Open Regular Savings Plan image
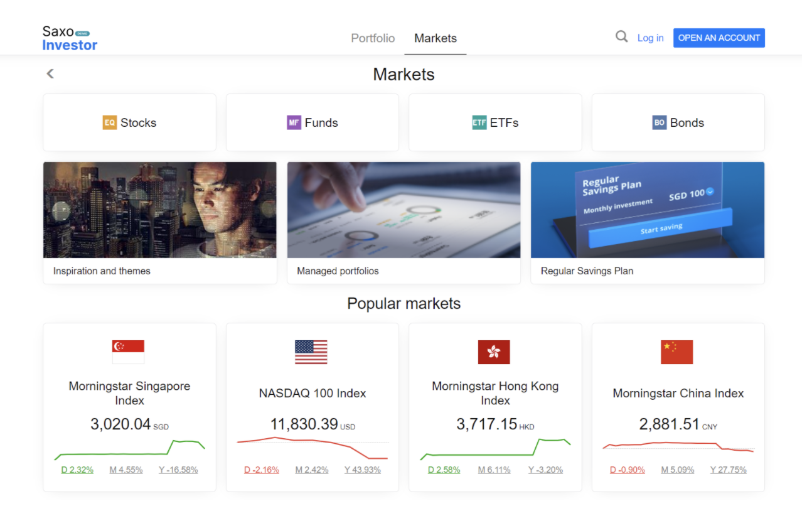The width and height of the screenshot is (812, 516). (x=648, y=210)
